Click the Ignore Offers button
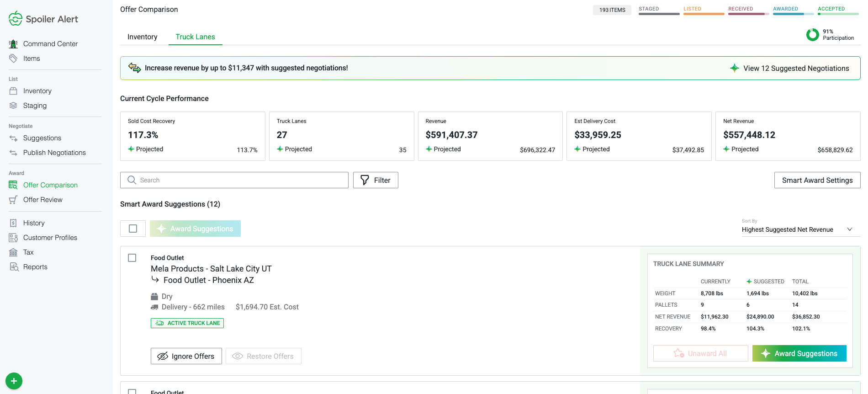 186,356
